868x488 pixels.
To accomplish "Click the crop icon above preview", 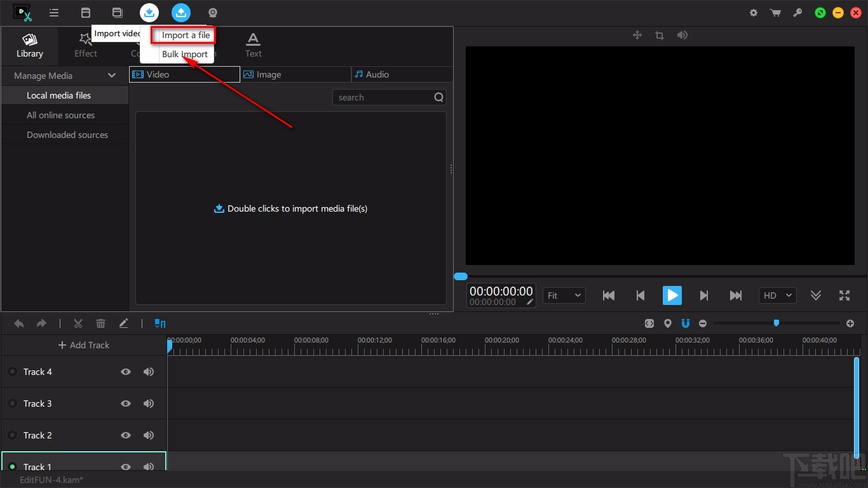I will tap(660, 36).
